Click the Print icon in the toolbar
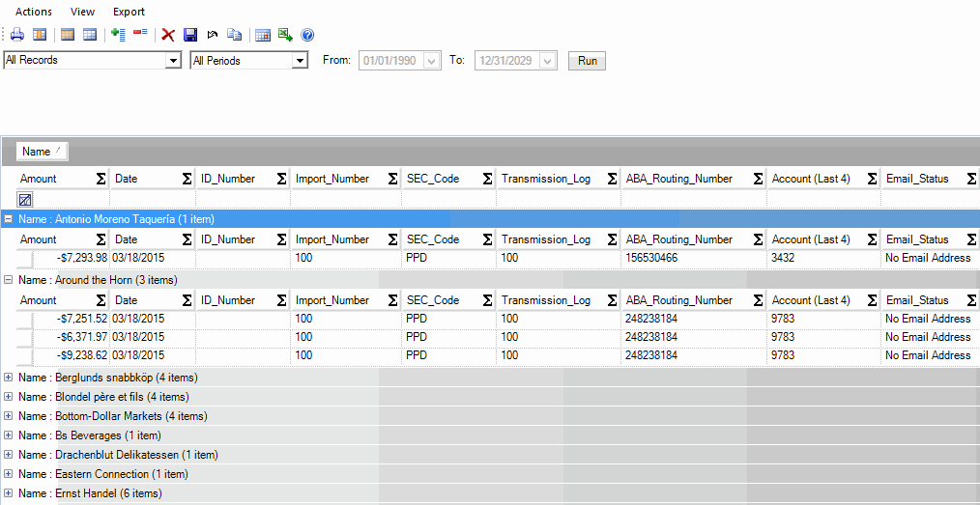Viewport: 980px width, 505px height. click(16, 35)
